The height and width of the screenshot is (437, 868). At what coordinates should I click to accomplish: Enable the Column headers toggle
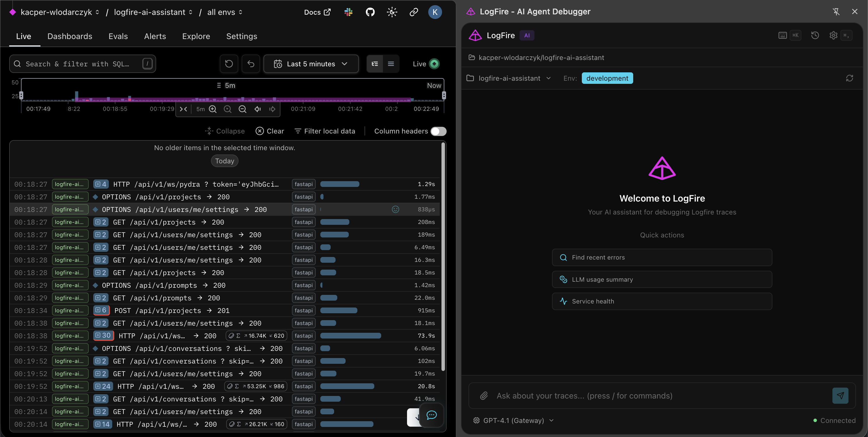[439, 132]
